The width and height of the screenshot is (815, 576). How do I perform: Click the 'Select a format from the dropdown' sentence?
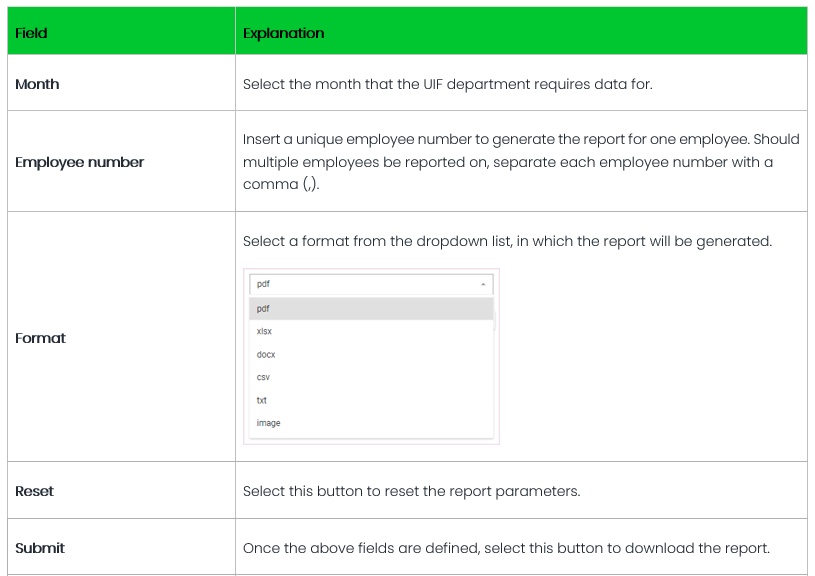pyautogui.click(x=507, y=241)
